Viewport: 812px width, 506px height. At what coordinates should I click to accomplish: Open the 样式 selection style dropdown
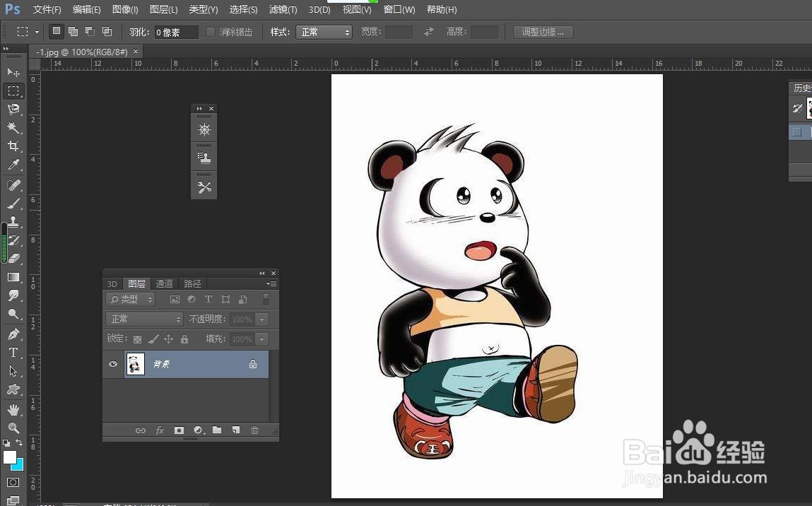click(x=324, y=32)
